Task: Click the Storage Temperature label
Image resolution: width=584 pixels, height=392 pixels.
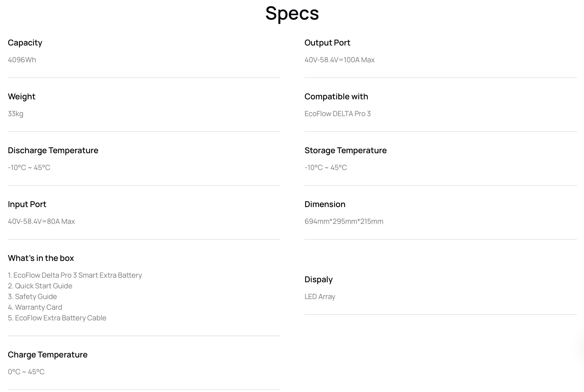Action: [345, 150]
